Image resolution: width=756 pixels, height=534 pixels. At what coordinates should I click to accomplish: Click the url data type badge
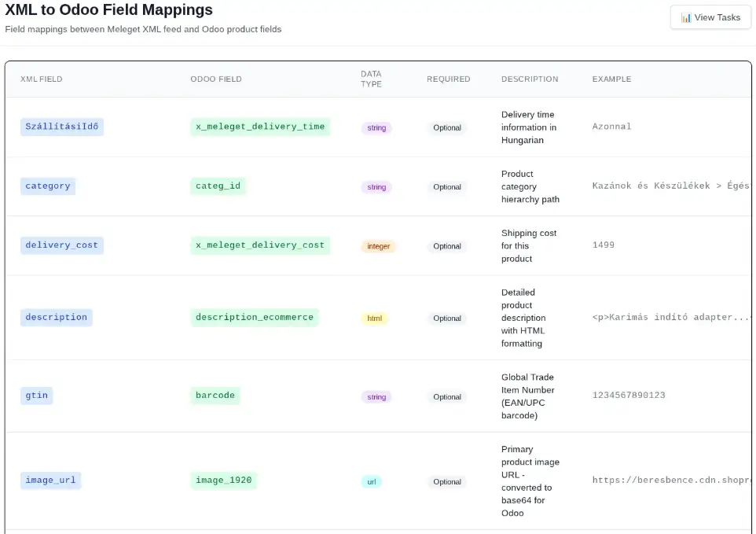click(372, 482)
